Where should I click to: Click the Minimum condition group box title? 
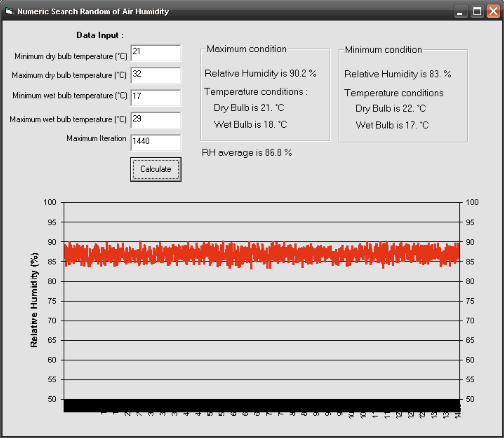[383, 50]
